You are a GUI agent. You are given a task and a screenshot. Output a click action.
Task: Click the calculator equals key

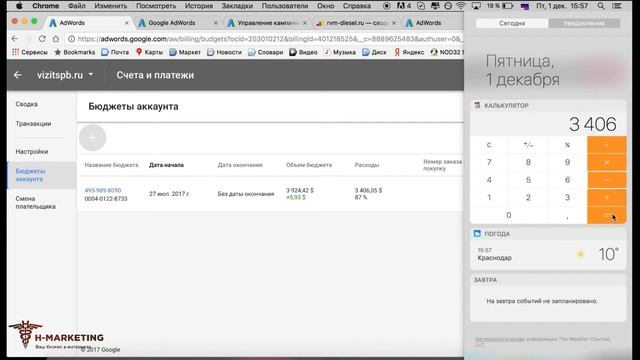click(x=607, y=215)
